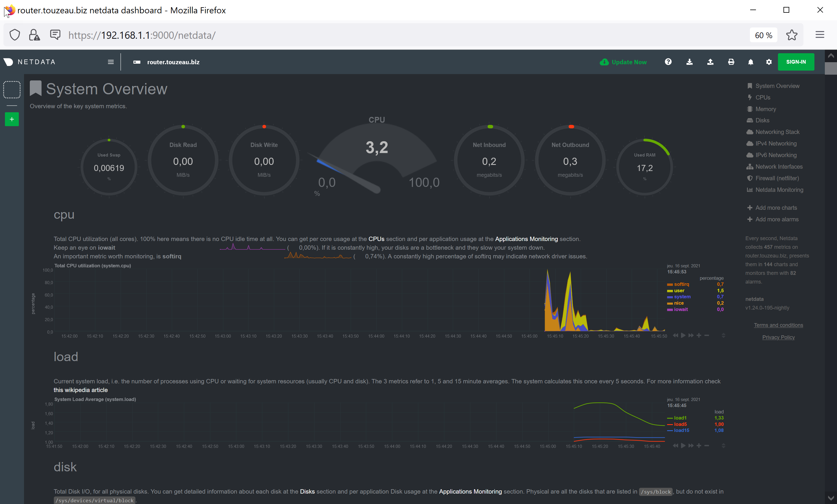Open the alarms bell icon
This screenshot has width=837, height=504.
(x=751, y=62)
